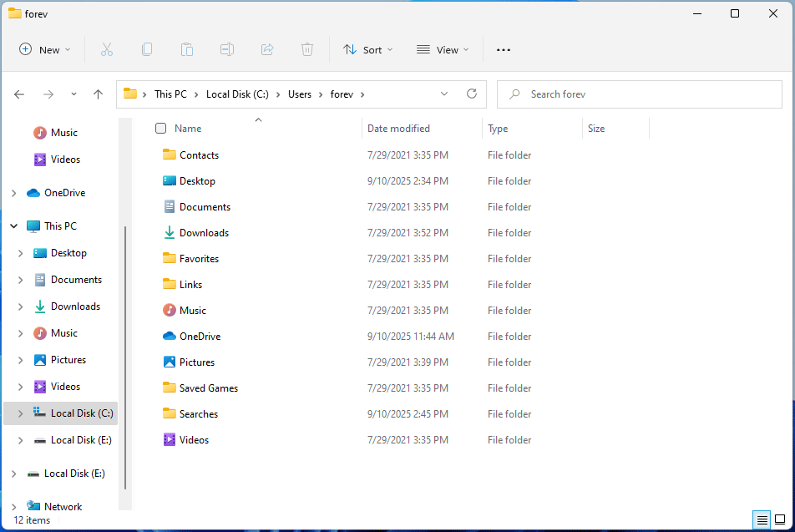Click the Share icon in toolbar
Screen dimensions: 795x532
267,50
